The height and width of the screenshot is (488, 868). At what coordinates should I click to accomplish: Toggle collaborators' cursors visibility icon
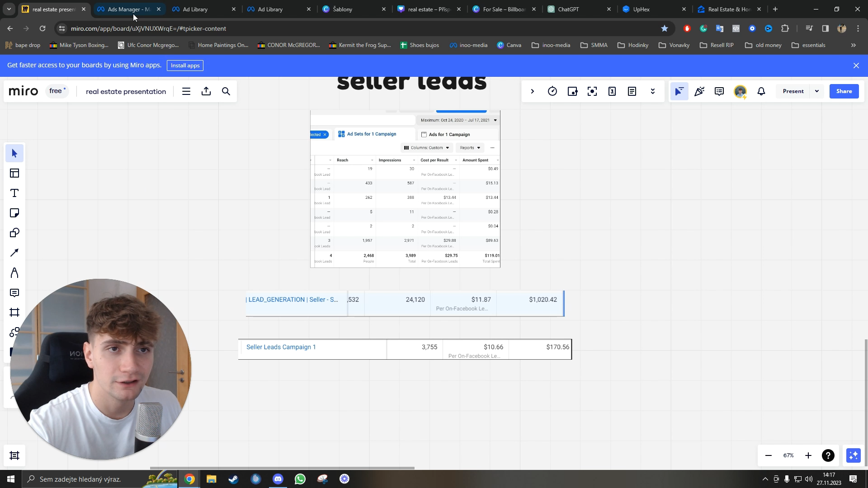(679, 91)
